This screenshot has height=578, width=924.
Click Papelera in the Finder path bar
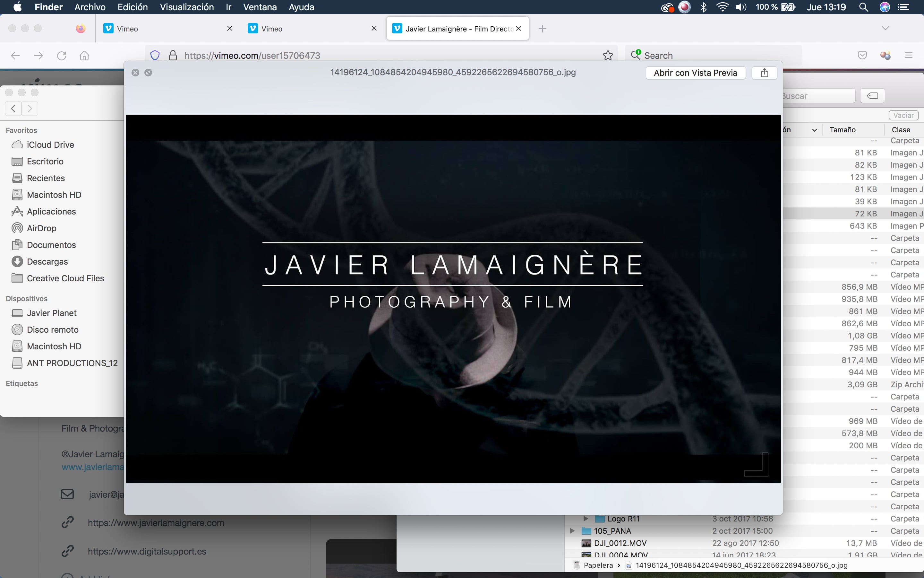click(x=598, y=565)
